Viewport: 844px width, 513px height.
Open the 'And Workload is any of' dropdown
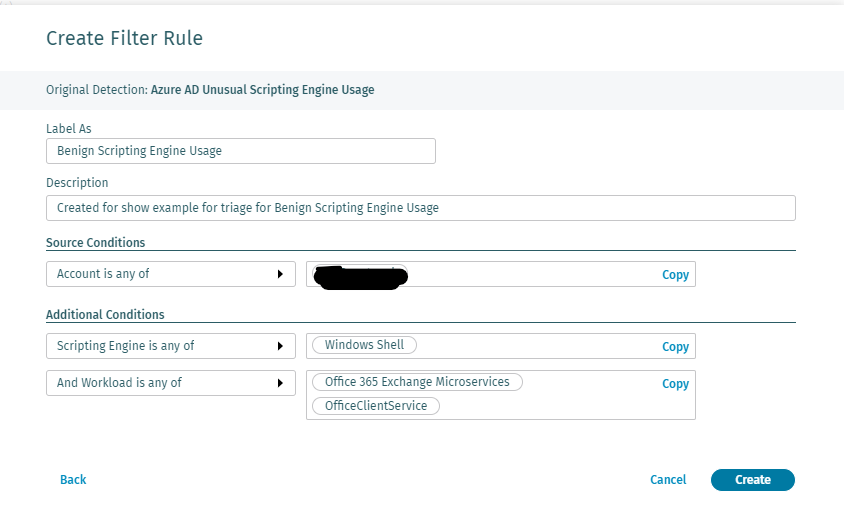[171, 383]
